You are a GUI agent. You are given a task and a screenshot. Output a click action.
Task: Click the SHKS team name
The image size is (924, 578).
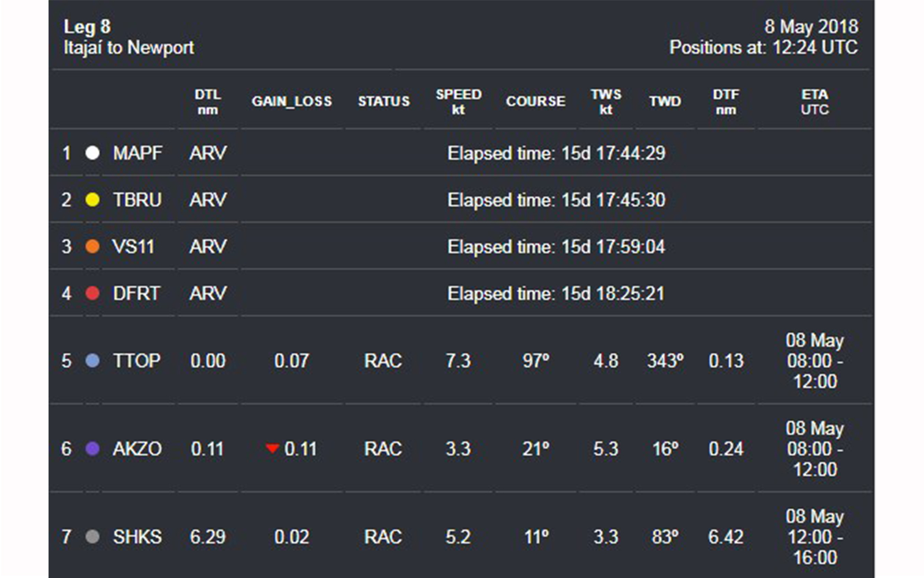pyautogui.click(x=137, y=537)
